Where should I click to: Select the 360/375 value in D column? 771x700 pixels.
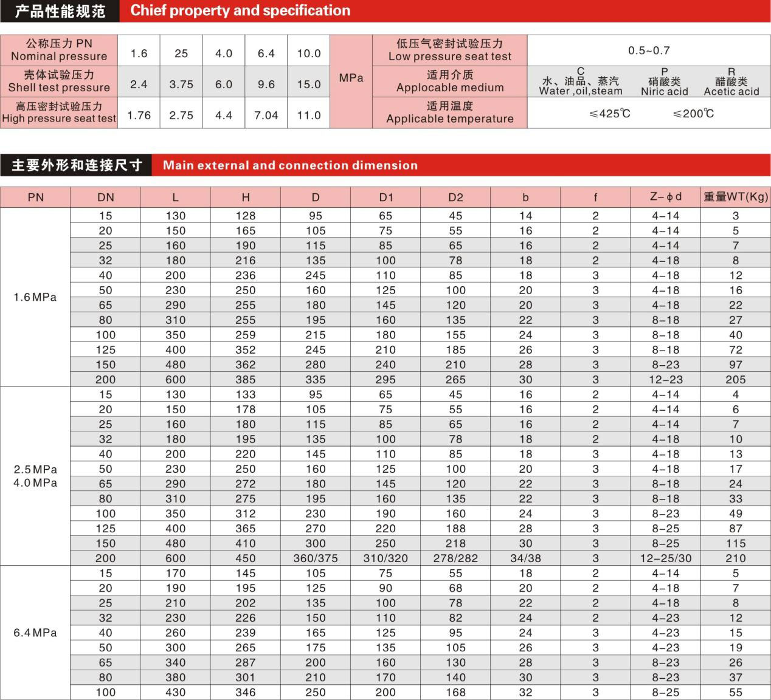pos(315,558)
